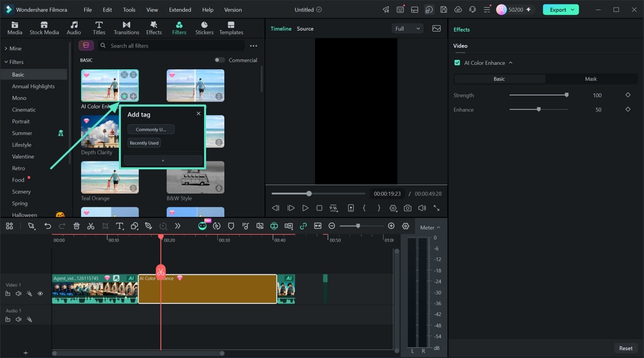This screenshot has width=644, height=358.
Task: Click the Search all filters field
Action: [x=171, y=46]
